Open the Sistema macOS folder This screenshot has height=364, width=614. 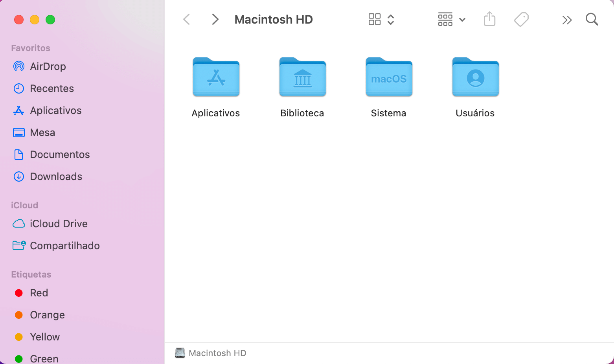click(389, 77)
